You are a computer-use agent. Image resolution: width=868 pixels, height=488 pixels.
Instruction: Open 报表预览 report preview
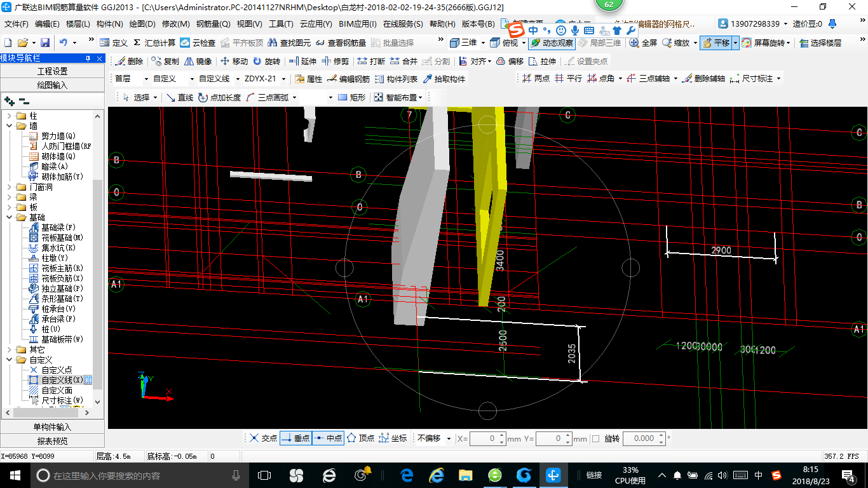click(52, 440)
